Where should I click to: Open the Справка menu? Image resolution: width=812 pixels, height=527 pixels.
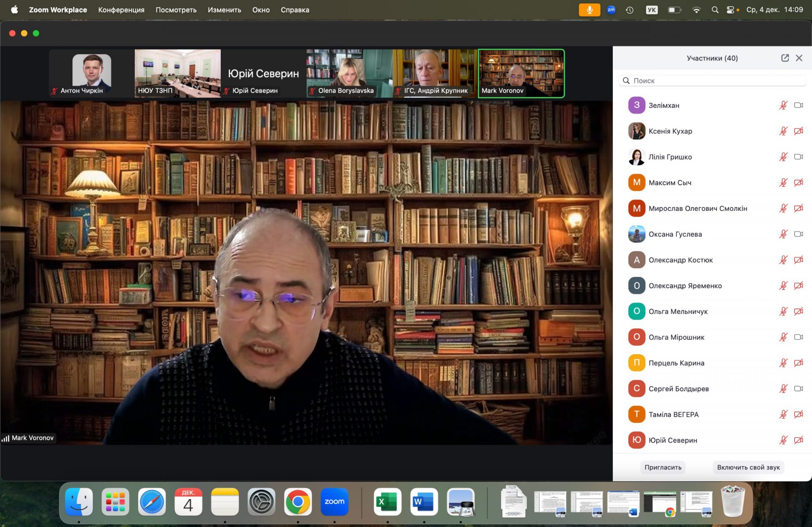[x=295, y=10]
